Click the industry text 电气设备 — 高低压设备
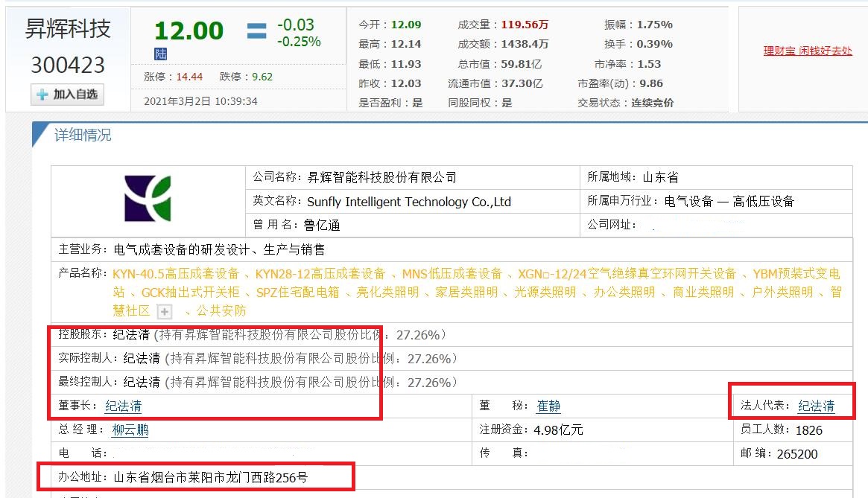The image size is (868, 498). pos(729,202)
